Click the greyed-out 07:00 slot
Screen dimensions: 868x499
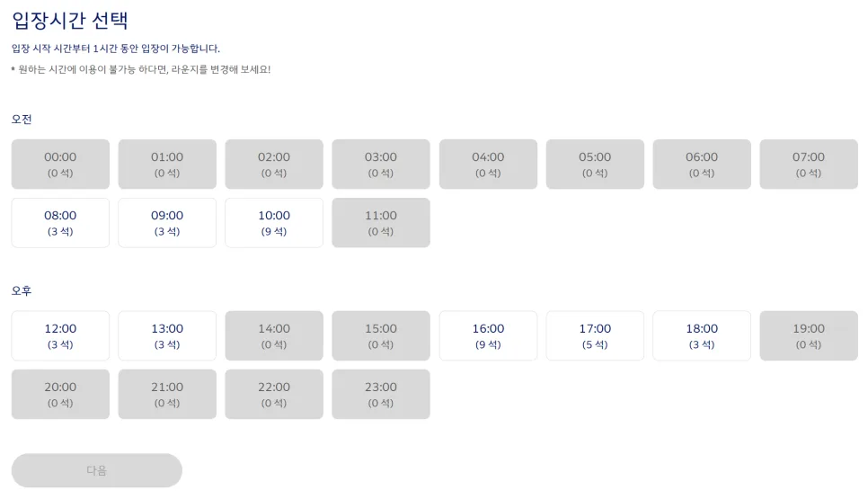pyautogui.click(x=809, y=165)
